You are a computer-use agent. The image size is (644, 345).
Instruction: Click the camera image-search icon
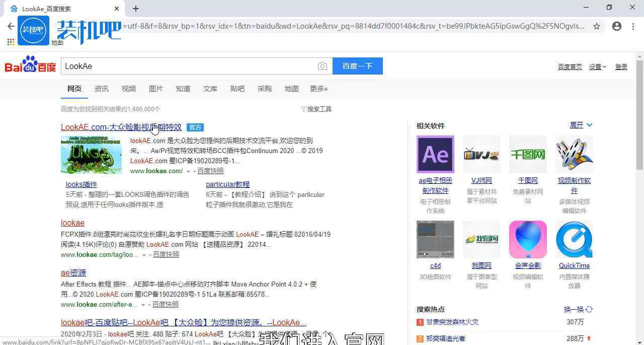pyautogui.click(x=323, y=66)
